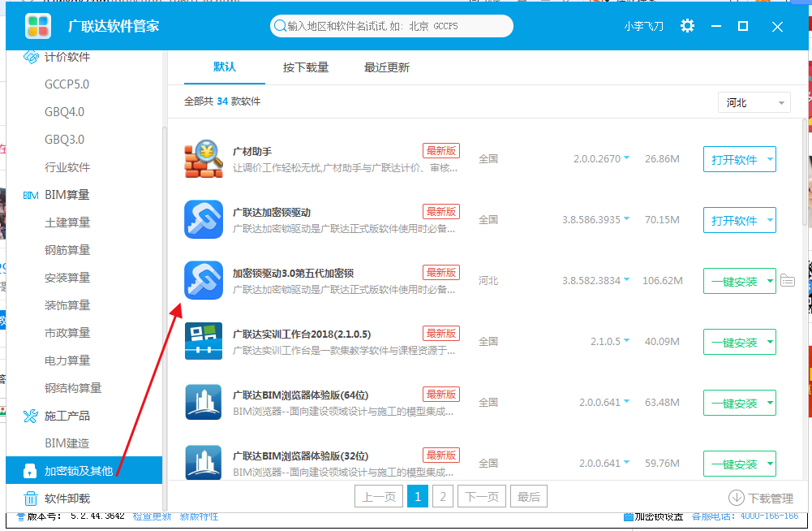Click the 最后 pagination button
Image resolution: width=812 pixels, height=531 pixels.
click(529, 497)
